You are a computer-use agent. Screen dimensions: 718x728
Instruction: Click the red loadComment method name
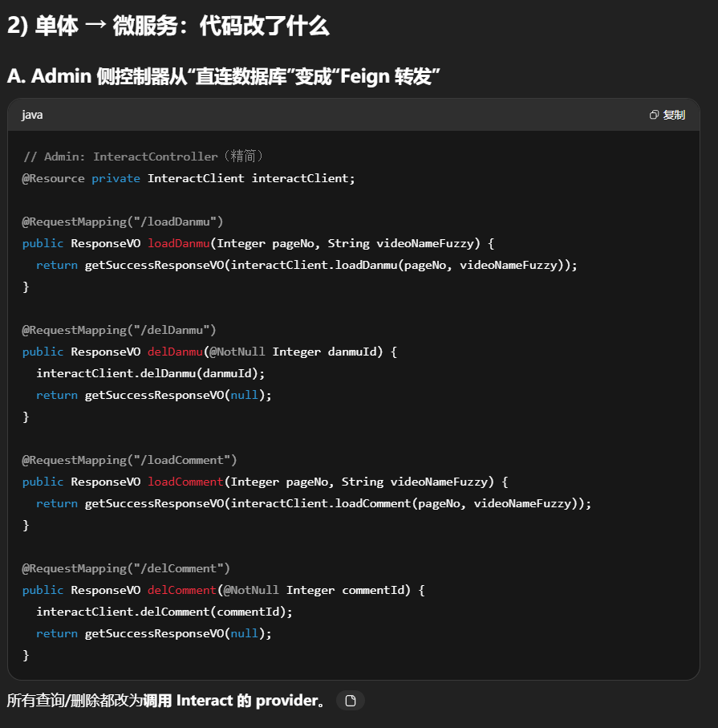185,482
